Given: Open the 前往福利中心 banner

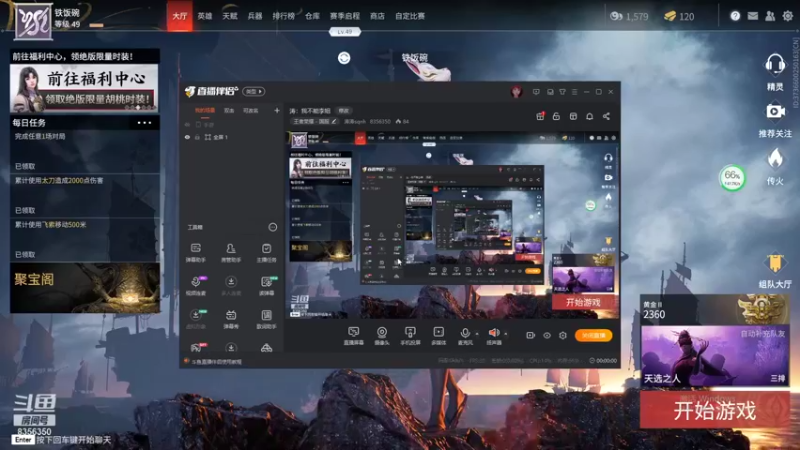Looking at the screenshot, I should (x=84, y=88).
